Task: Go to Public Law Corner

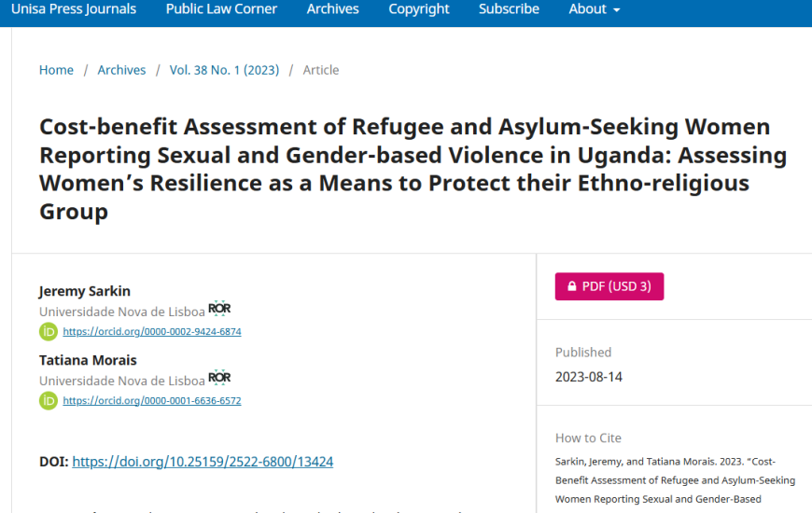Action: tap(221, 9)
